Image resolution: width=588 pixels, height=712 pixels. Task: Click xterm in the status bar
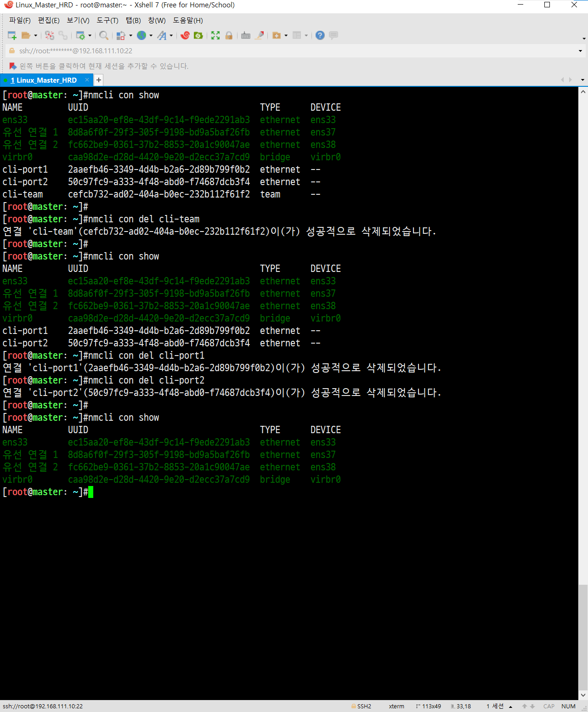396,706
